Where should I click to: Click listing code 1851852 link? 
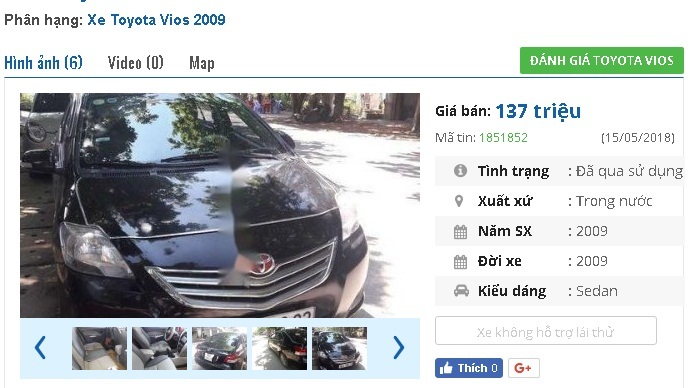[503, 138]
